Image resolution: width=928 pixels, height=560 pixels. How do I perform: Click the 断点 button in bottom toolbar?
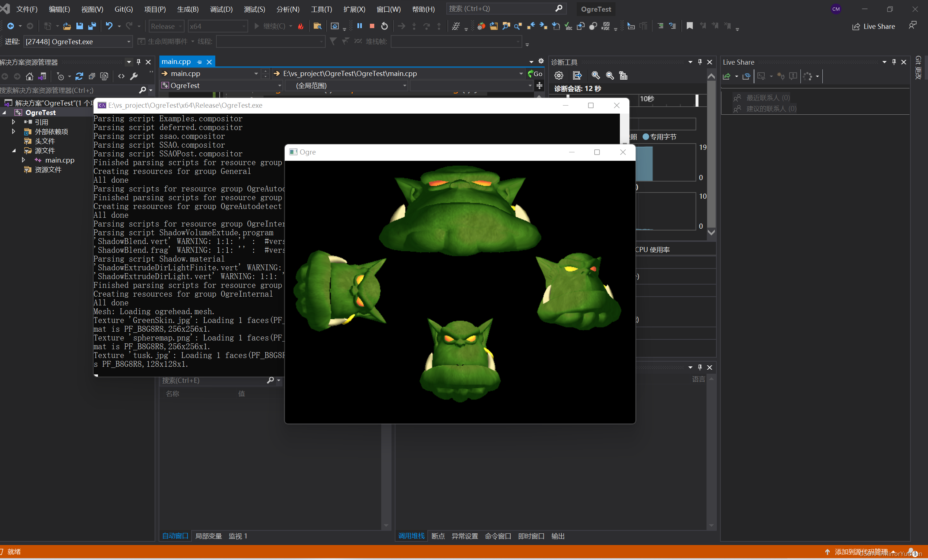pyautogui.click(x=438, y=535)
